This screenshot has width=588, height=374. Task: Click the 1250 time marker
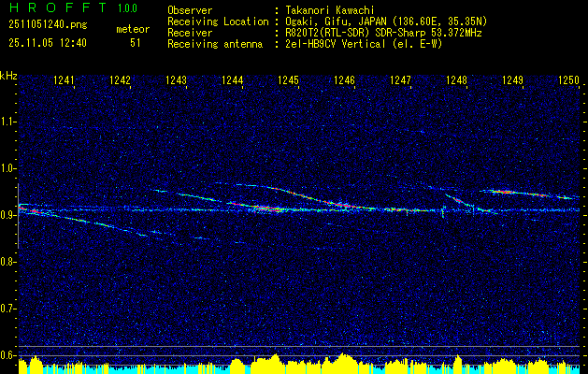pos(569,80)
